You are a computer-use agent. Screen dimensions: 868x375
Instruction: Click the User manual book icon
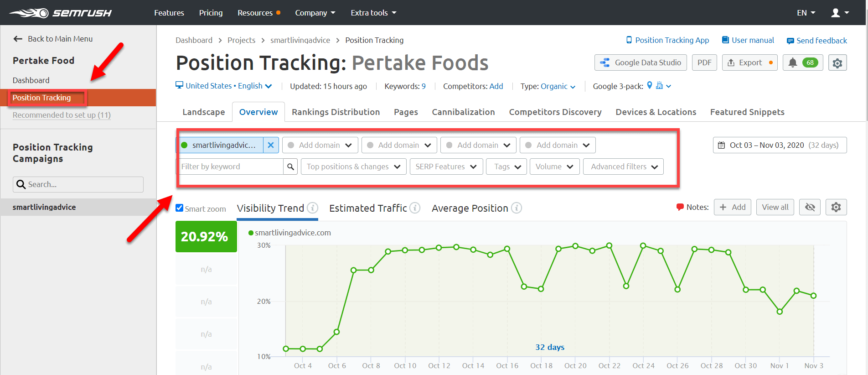pos(725,40)
